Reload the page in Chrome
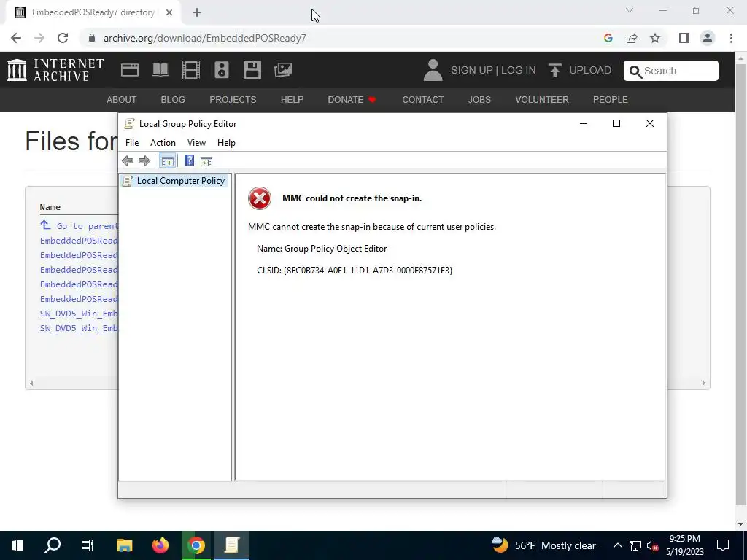Image resolution: width=747 pixels, height=560 pixels. coord(63,38)
